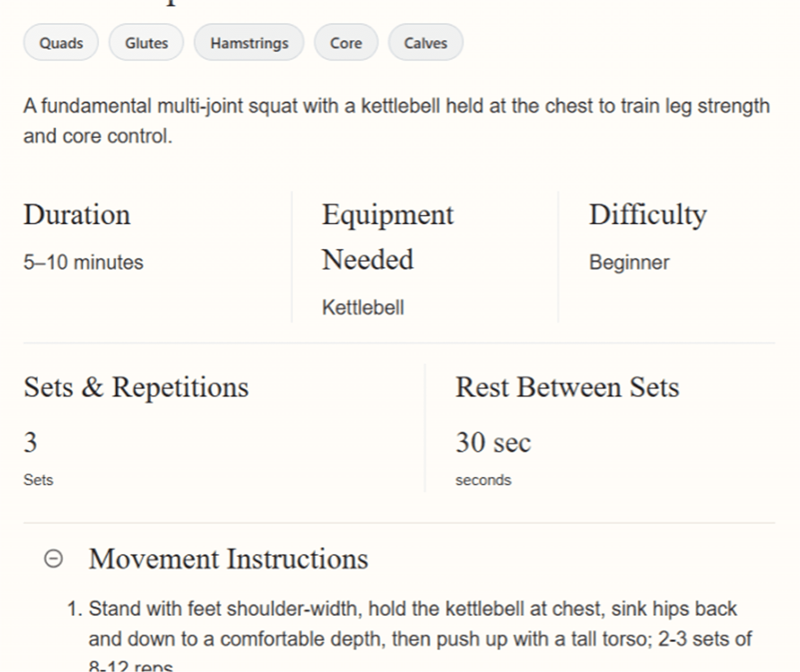Collapse the Movement Instructions section icon
This screenshot has height=672, width=800.
[x=53, y=559]
